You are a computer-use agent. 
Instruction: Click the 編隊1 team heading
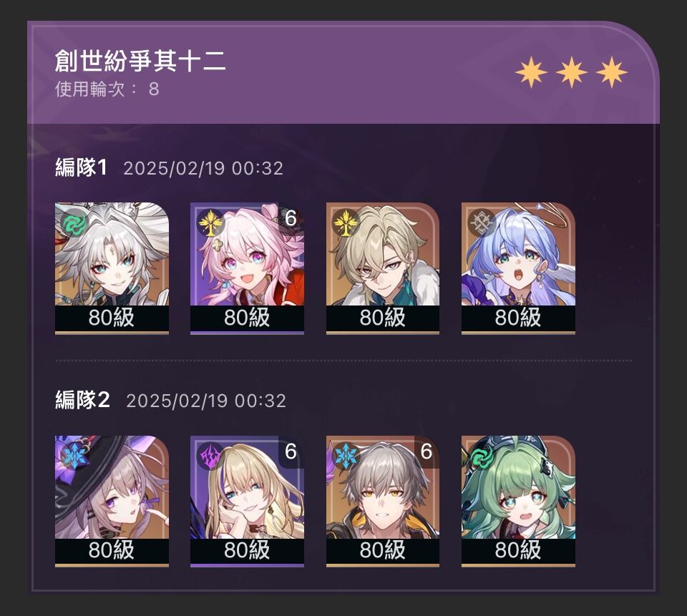(81, 167)
